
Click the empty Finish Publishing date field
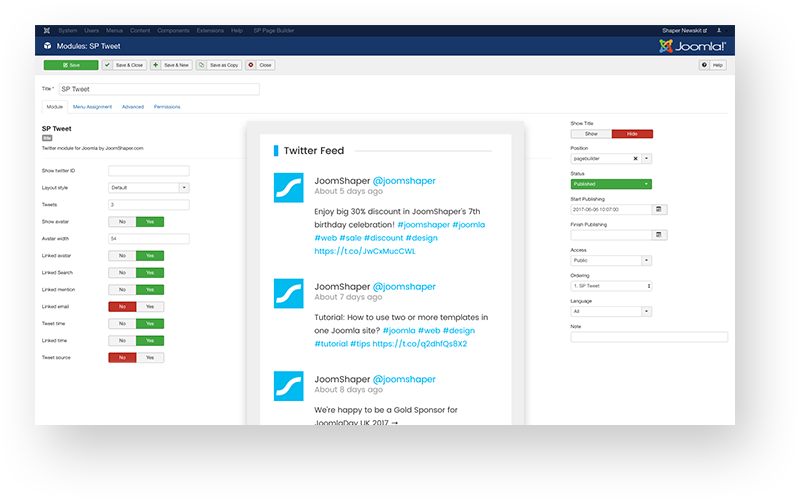point(611,235)
